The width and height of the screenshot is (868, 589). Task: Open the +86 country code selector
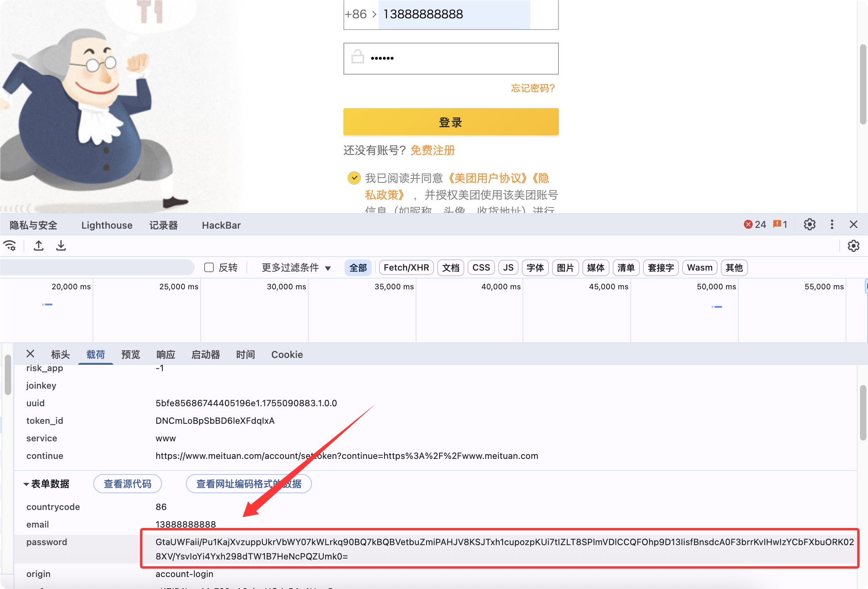point(360,14)
